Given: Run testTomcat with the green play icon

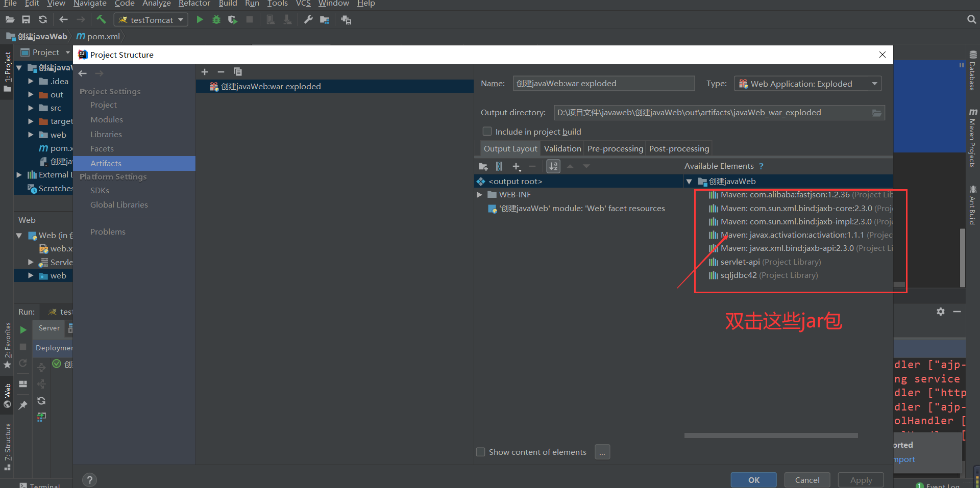Looking at the screenshot, I should 200,19.
